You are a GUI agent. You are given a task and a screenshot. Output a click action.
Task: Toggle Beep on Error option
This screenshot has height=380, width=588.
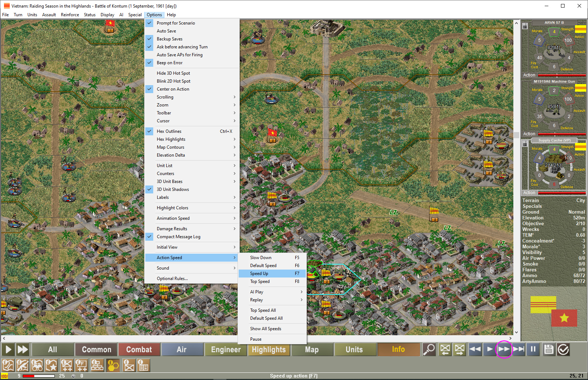point(192,63)
